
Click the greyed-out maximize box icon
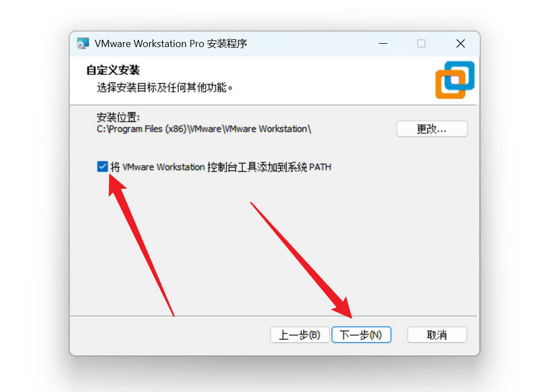pyautogui.click(x=421, y=43)
